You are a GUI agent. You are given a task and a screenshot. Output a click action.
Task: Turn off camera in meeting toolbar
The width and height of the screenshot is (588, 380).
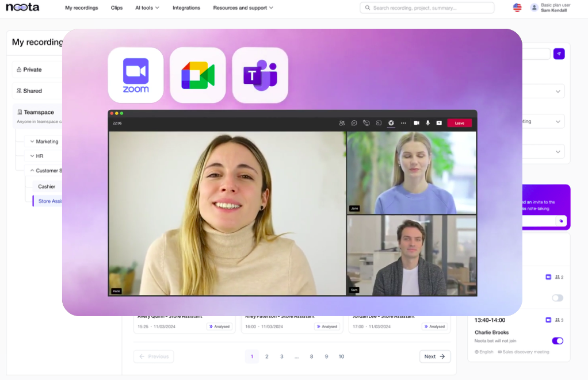pyautogui.click(x=417, y=123)
